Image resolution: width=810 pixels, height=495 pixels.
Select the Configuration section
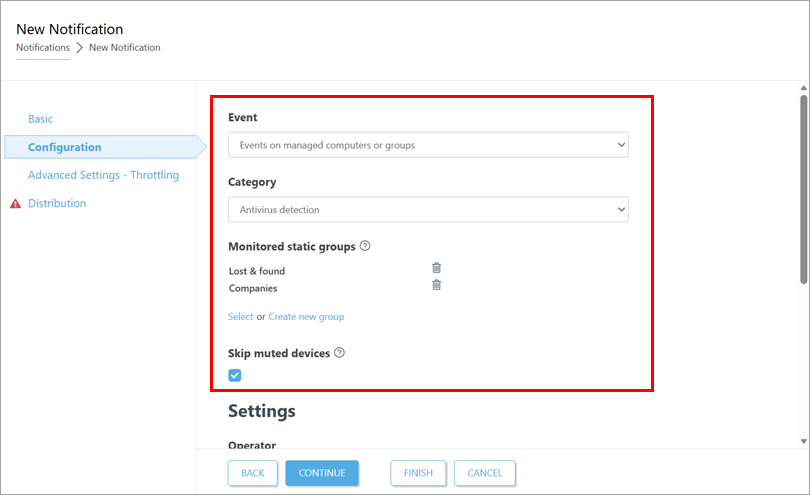(x=65, y=147)
